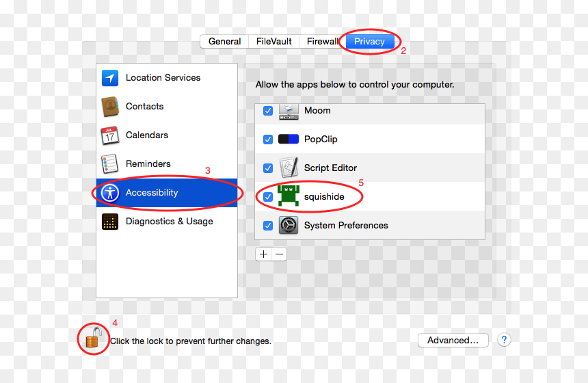588x383 pixels.
Task: Click the text 'Click the lock to prevent further changes.'
Action: click(x=191, y=341)
